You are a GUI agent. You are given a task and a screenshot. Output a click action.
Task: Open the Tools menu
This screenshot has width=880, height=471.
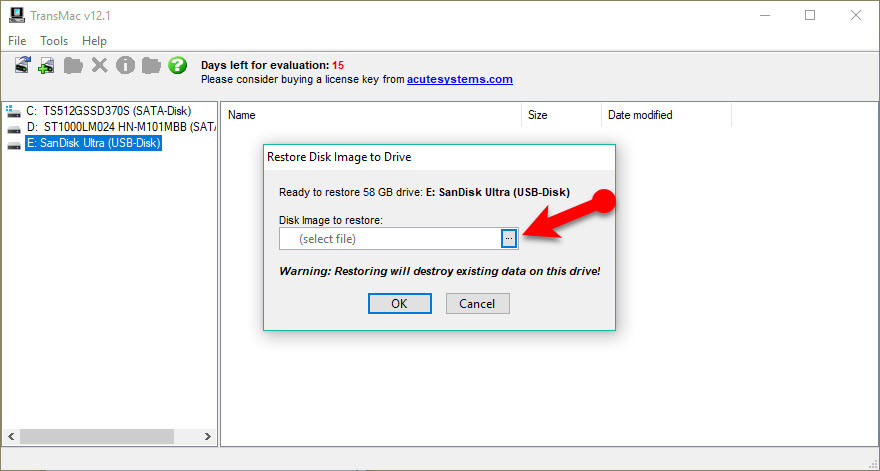coord(54,41)
